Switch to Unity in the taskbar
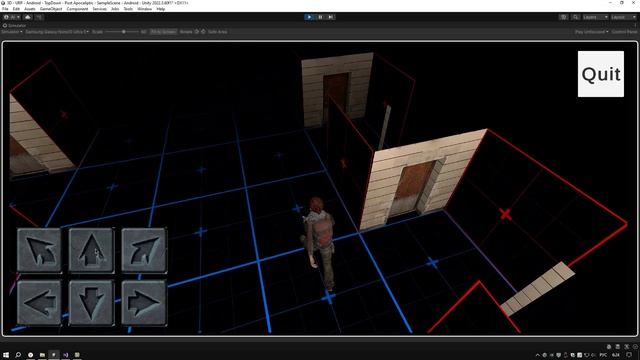Image resolution: width=640 pixels, height=360 pixels. [x=53, y=355]
